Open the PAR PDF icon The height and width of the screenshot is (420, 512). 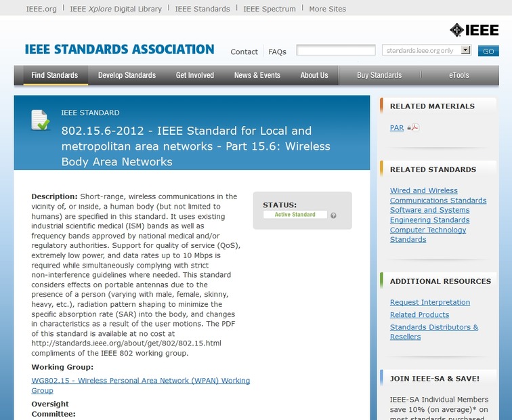tap(414, 127)
